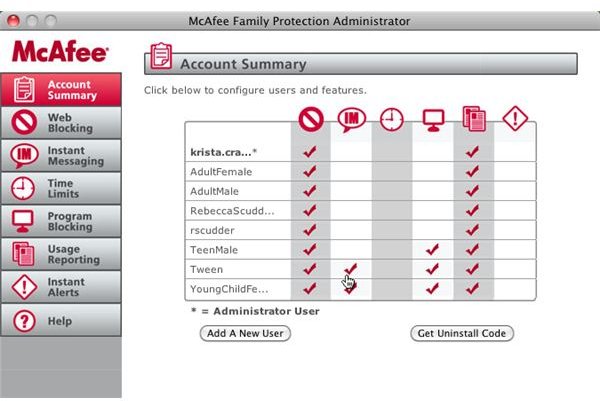Click the Add A New User button

coord(245,333)
